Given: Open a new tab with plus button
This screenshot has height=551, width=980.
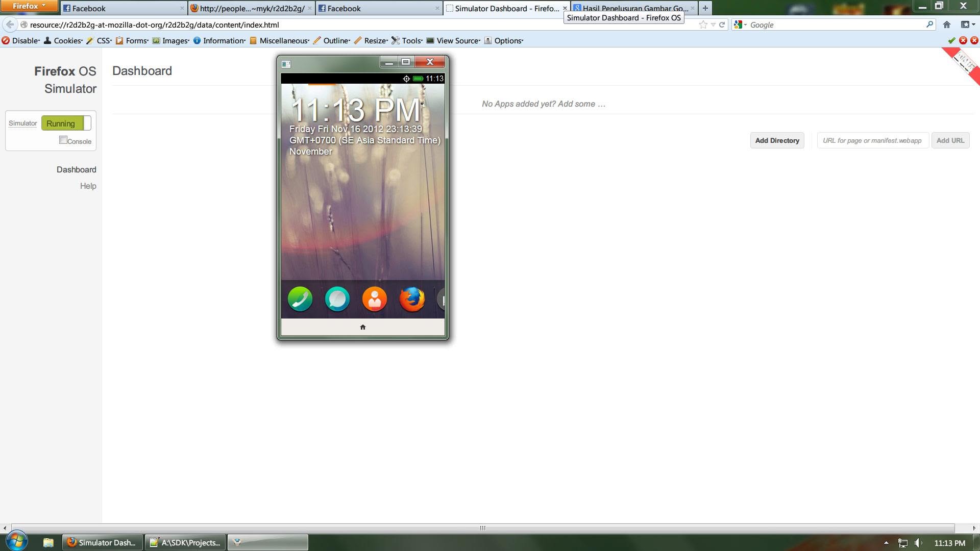Looking at the screenshot, I should (x=705, y=8).
